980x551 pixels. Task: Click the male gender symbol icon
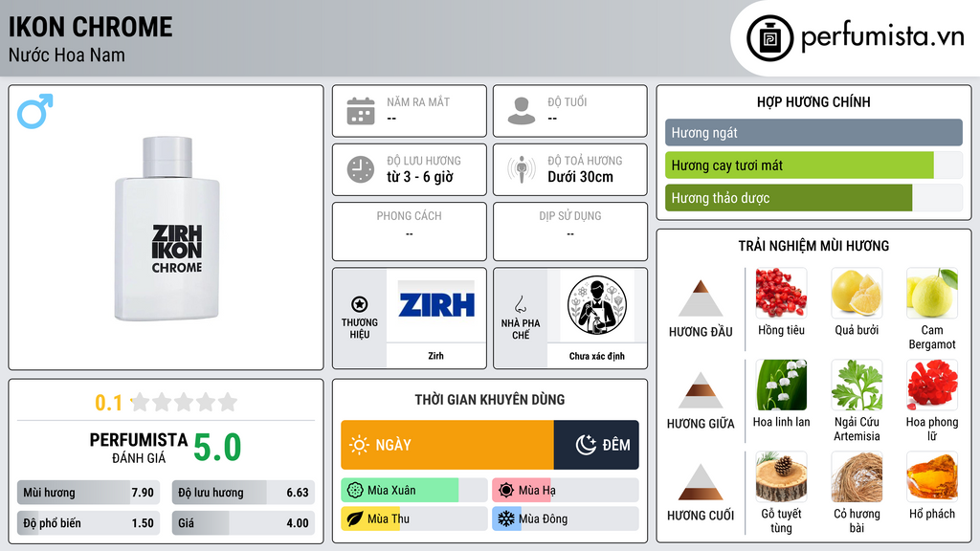(x=35, y=111)
